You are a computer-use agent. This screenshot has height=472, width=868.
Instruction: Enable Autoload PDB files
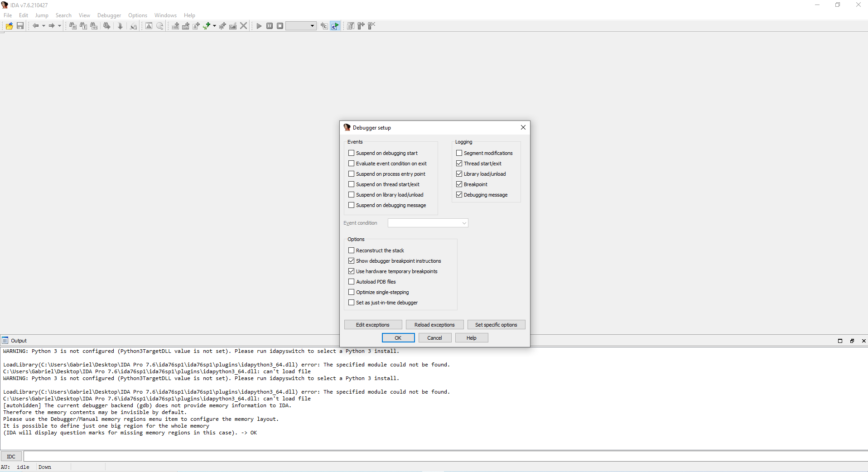[x=351, y=282]
